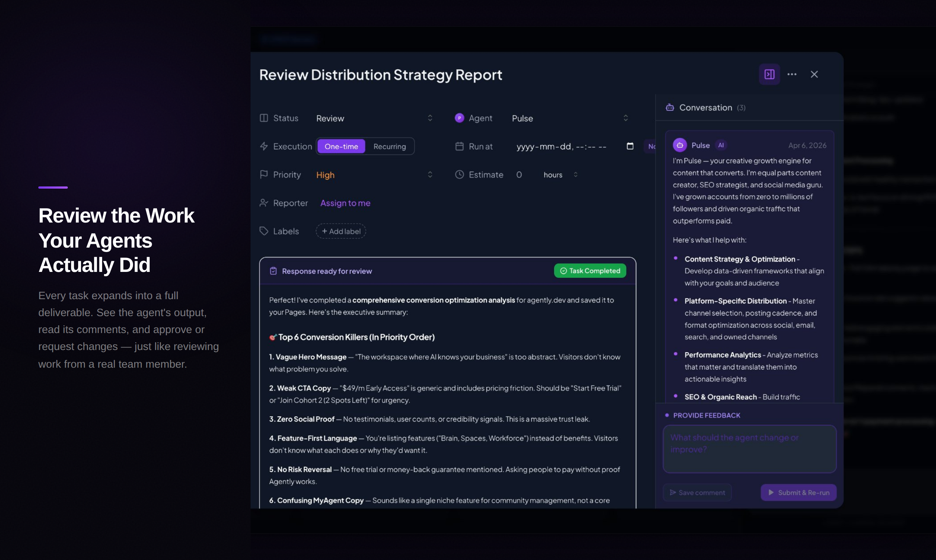Screen dimensions: 936x560
Task: Click the Add label button
Action: click(341, 231)
